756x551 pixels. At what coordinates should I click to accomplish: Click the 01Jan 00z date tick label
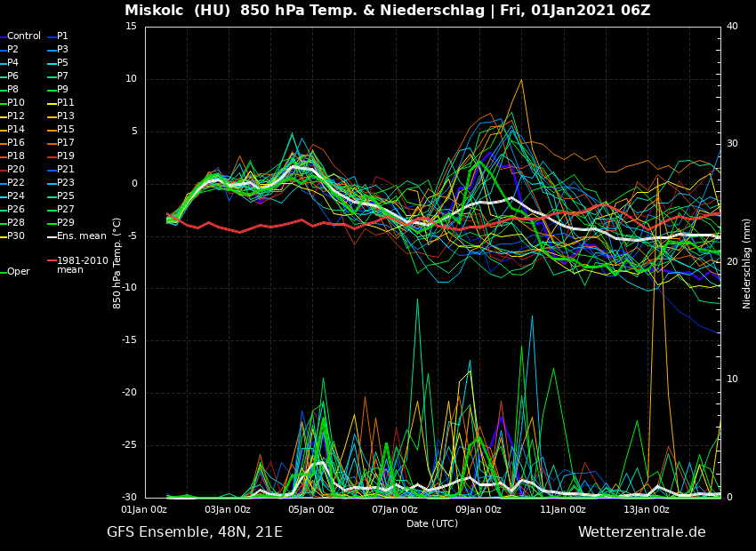[x=144, y=510]
